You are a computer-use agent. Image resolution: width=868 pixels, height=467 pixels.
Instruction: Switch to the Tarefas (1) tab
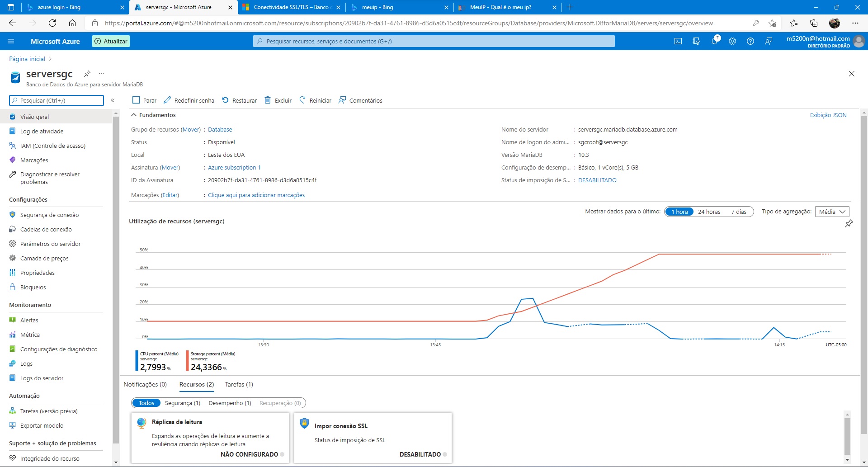239,384
